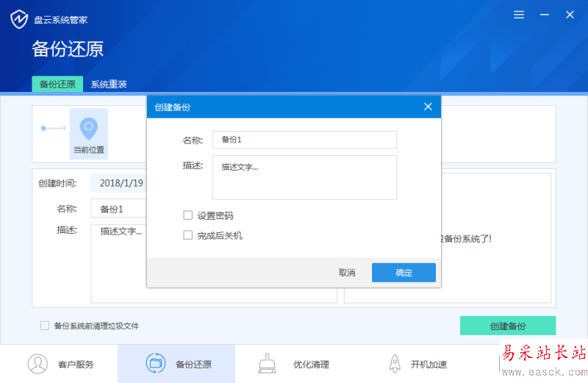Image resolution: width=588 pixels, height=383 pixels.
Task: Click the background 名称 field 备份1
Action: 118,209
